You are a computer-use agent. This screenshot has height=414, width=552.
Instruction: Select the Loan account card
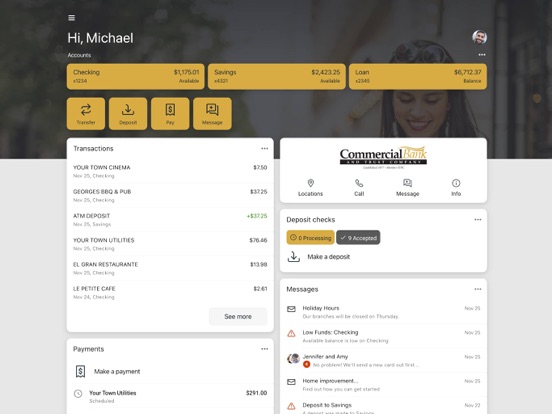pyautogui.click(x=418, y=76)
